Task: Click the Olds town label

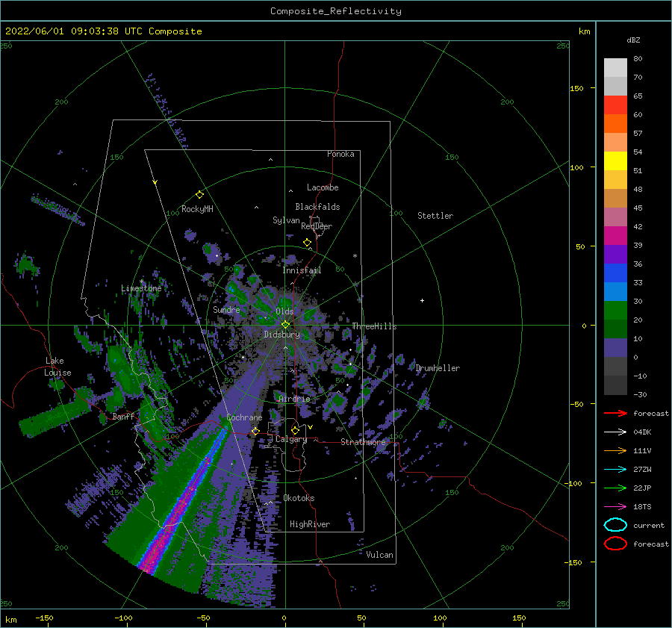Action: pyautogui.click(x=284, y=311)
